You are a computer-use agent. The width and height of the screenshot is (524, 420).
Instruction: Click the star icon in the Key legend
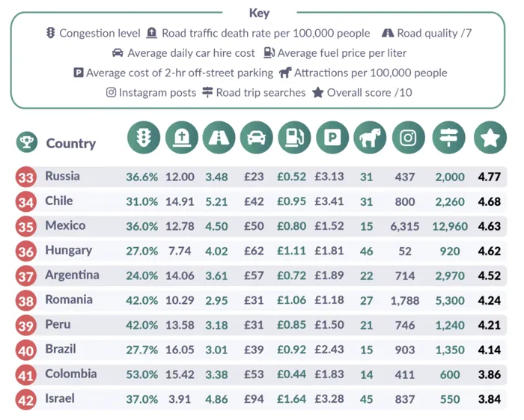(x=317, y=93)
